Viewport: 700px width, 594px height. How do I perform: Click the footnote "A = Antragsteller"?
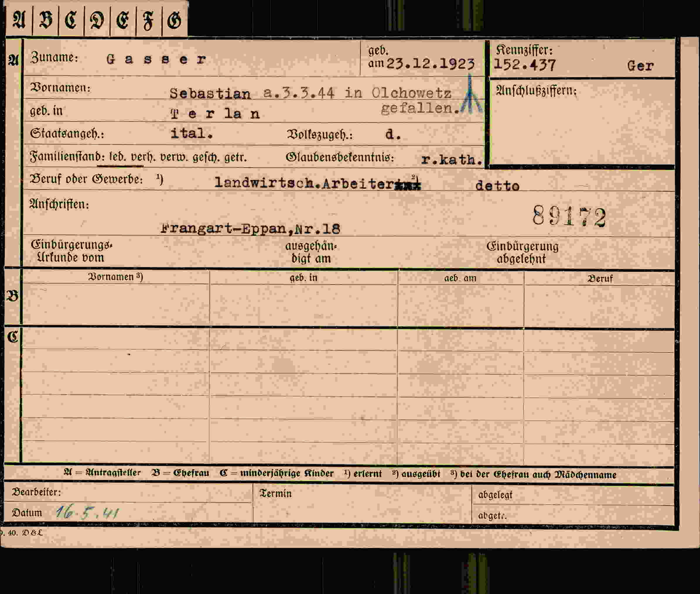point(102,473)
